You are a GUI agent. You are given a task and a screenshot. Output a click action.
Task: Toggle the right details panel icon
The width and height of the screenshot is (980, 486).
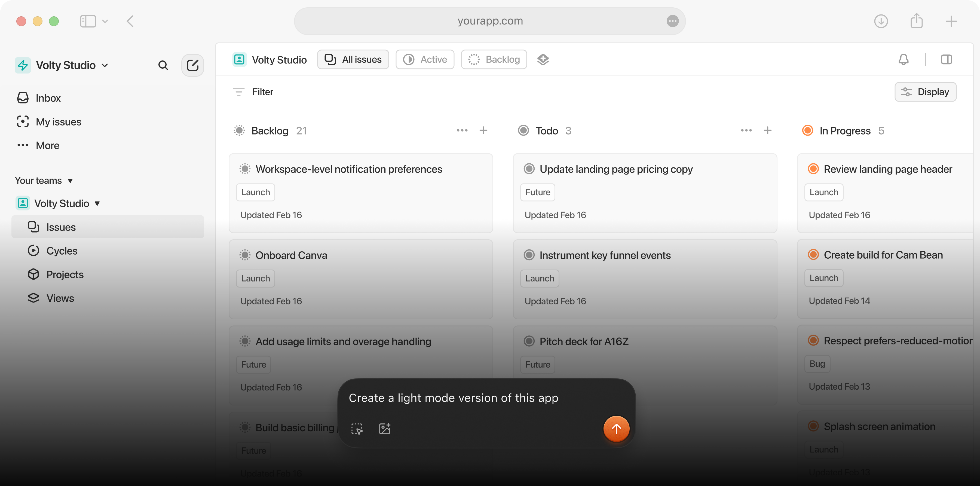pos(946,59)
